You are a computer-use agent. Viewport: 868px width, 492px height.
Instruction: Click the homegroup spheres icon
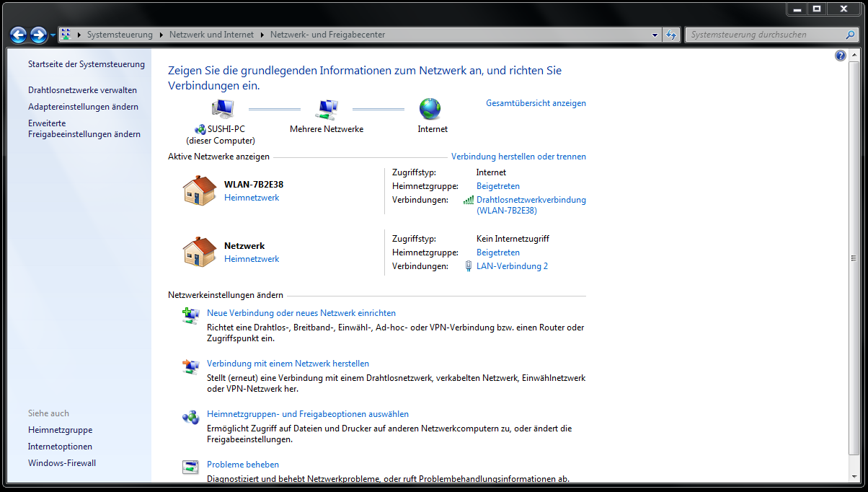pos(190,416)
